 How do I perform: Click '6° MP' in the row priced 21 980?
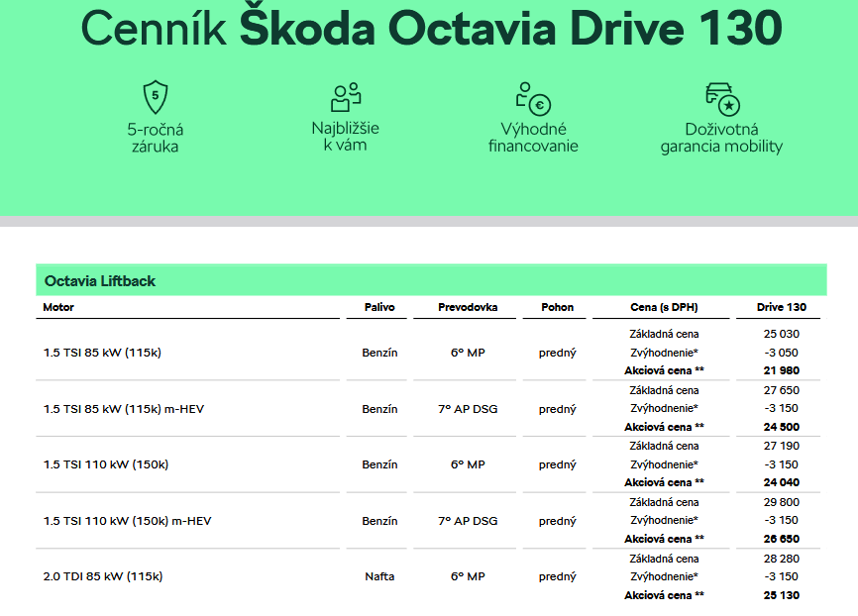[x=468, y=353]
